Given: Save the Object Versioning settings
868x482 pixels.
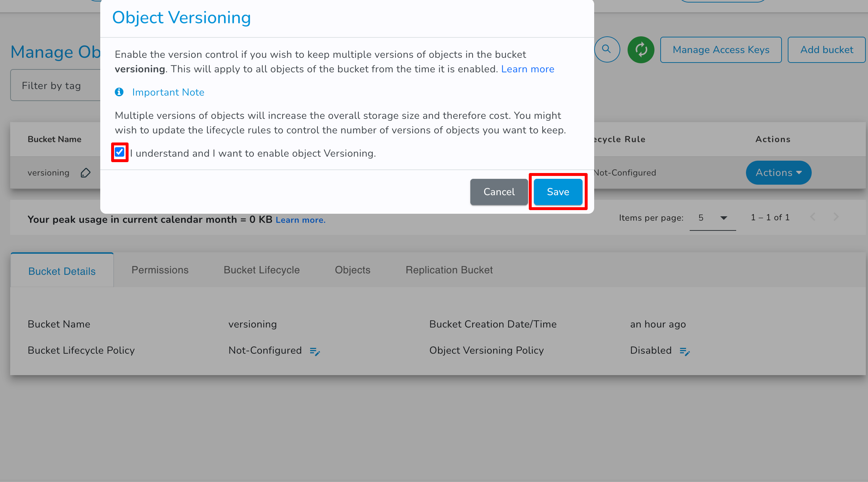Looking at the screenshot, I should [558, 192].
